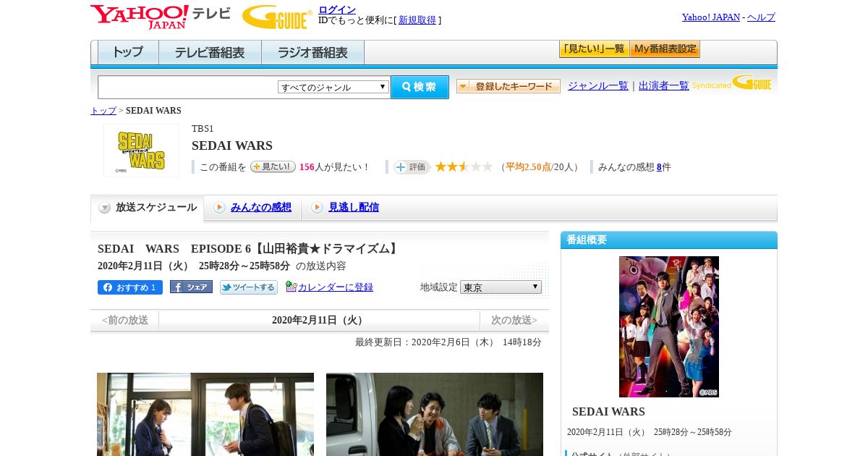Click the Facebook おすすめ button

coord(130,287)
